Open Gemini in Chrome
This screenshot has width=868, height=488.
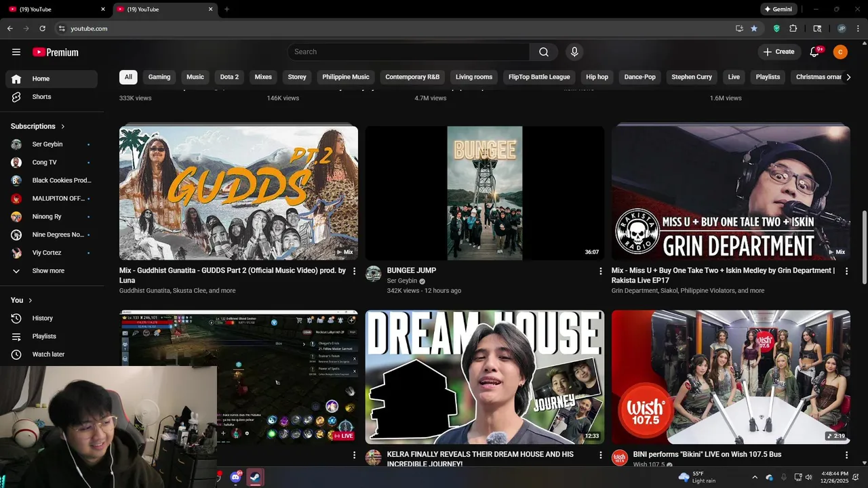coord(778,9)
